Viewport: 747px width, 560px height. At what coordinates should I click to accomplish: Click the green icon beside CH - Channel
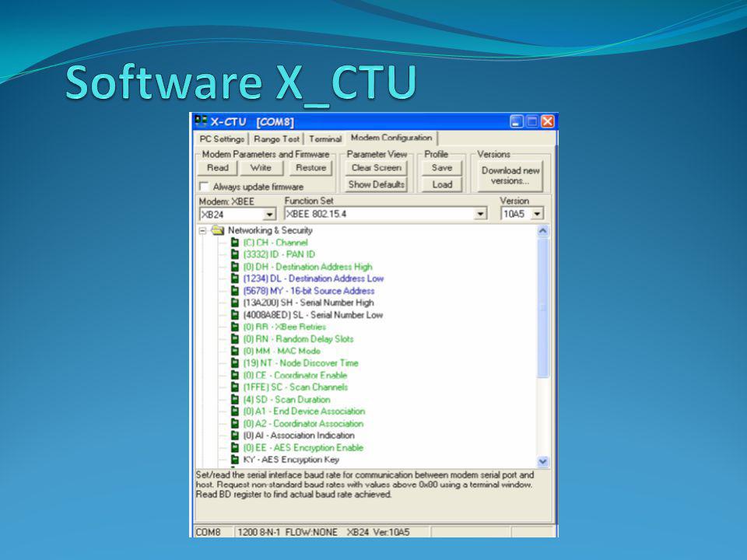pyautogui.click(x=234, y=243)
